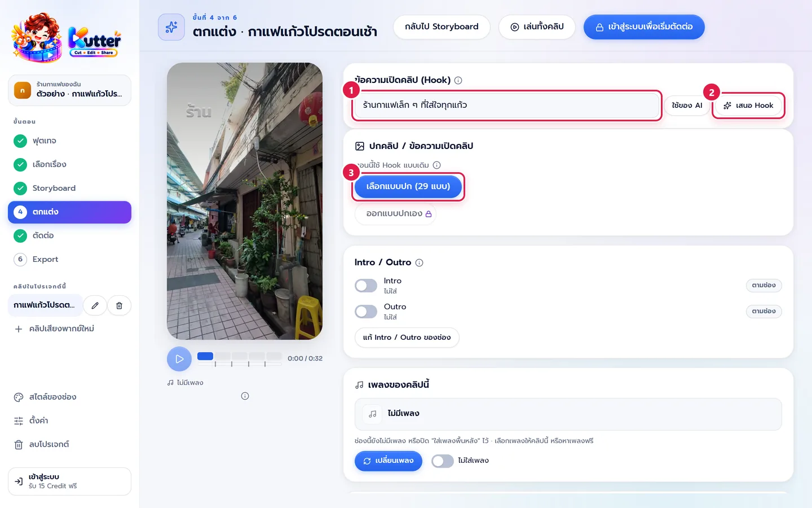812x508 pixels.
Task: Click the เข้าสู่ระบบ card offering 15 free credits
Action: point(69,481)
